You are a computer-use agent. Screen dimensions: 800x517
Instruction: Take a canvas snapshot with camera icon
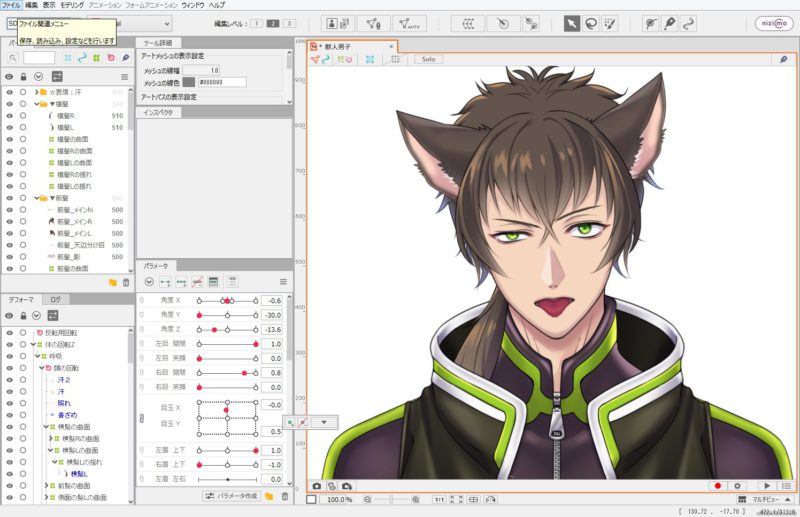click(x=317, y=486)
